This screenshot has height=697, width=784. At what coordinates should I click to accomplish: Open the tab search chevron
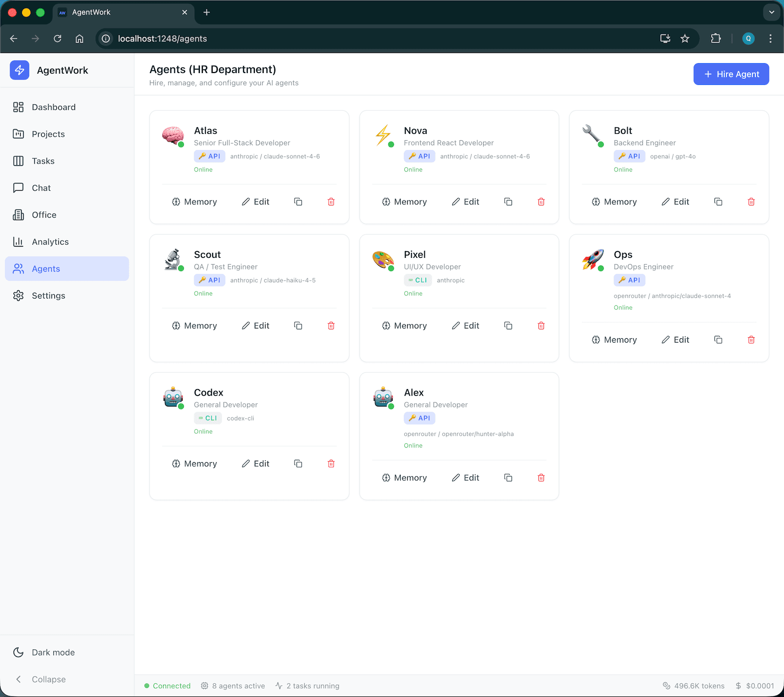click(771, 12)
